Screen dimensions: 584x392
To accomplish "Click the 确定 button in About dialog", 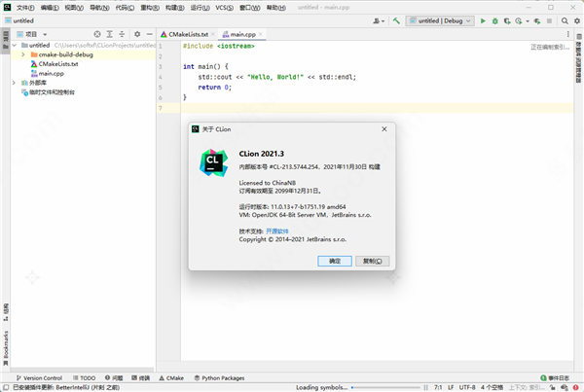I will (335, 261).
